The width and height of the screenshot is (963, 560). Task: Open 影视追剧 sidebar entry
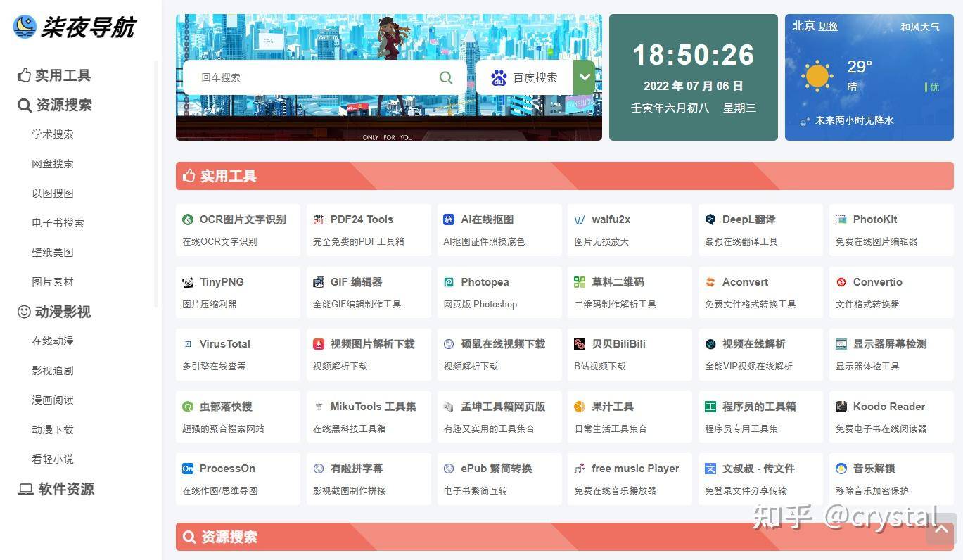[53, 371]
